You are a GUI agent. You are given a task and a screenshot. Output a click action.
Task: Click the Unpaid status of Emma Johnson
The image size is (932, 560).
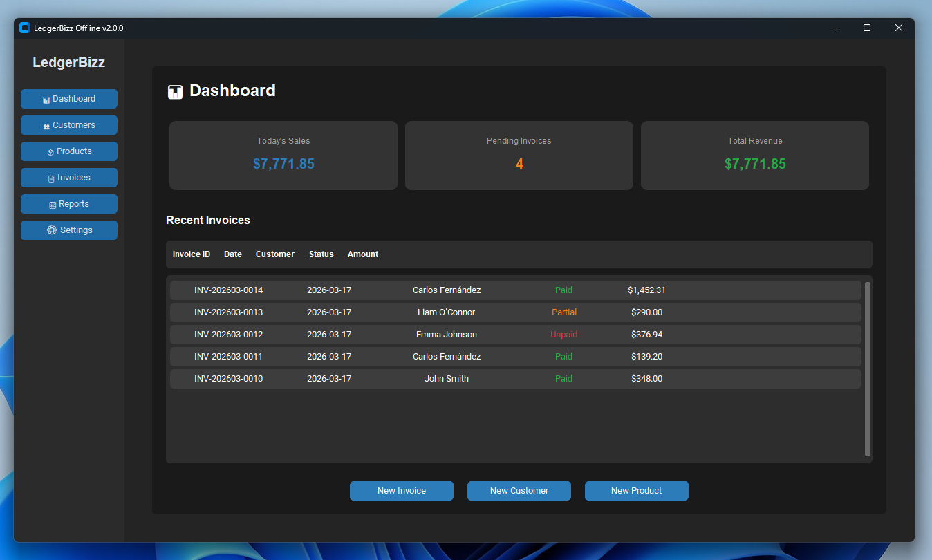click(x=563, y=334)
